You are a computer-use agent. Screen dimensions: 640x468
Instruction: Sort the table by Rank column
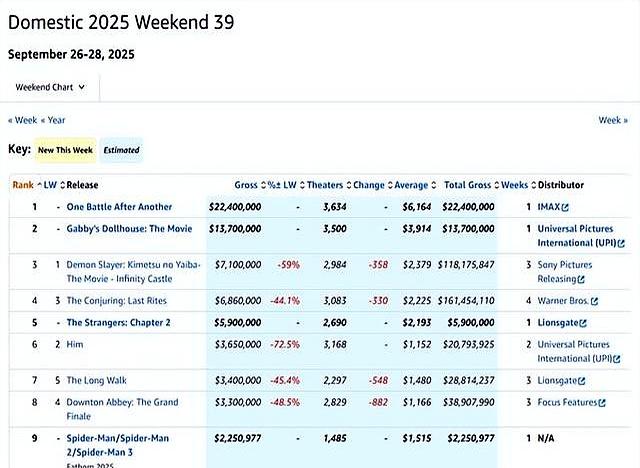pos(22,185)
